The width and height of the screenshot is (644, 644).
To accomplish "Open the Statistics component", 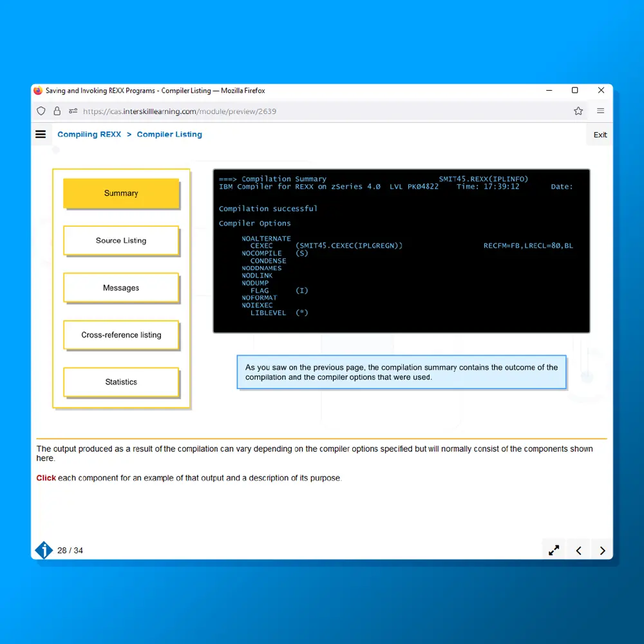I will tap(121, 382).
